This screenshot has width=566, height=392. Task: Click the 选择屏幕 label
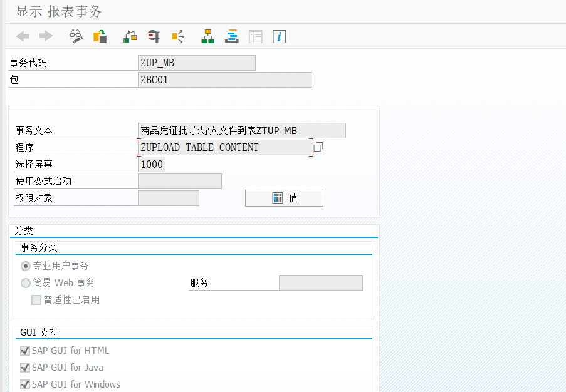[34, 165]
